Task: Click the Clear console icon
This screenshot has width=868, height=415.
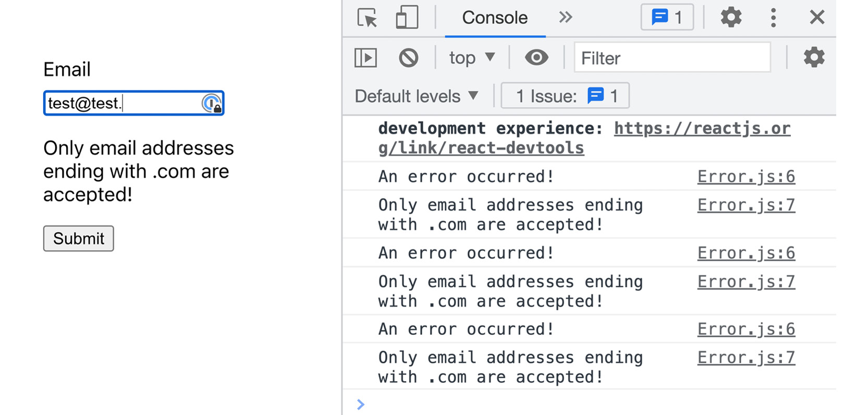Action: [409, 57]
